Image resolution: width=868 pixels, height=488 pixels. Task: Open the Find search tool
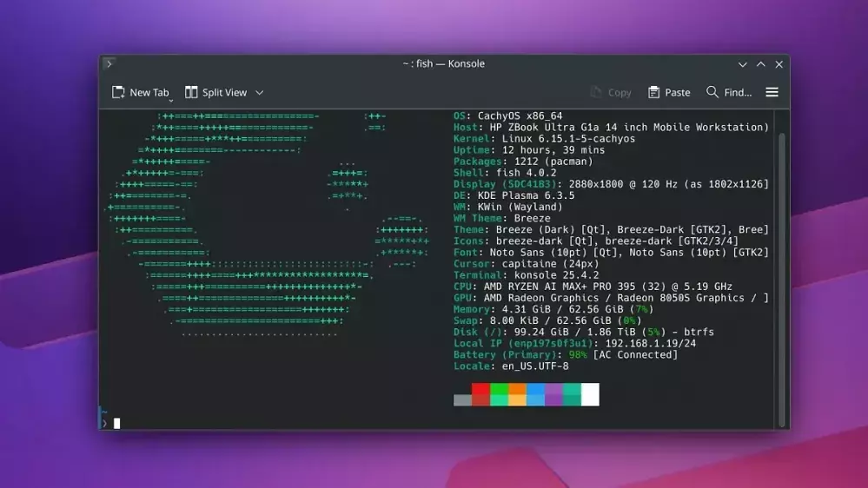tap(729, 92)
